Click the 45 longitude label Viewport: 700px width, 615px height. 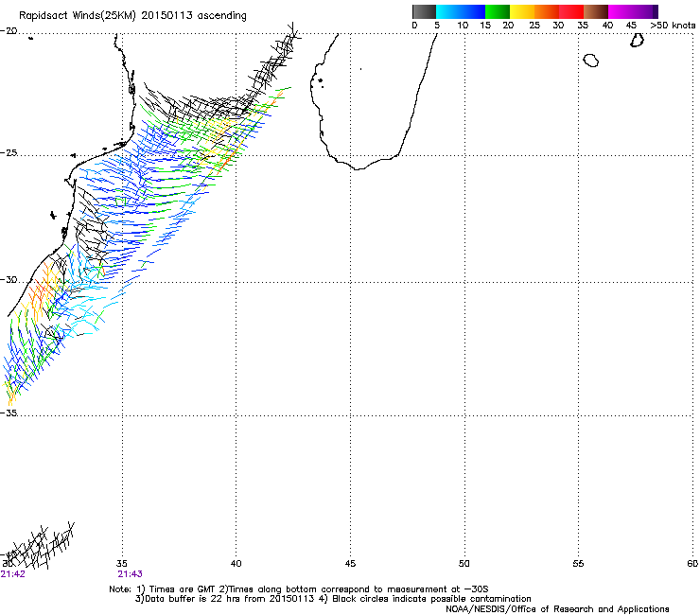click(350, 564)
